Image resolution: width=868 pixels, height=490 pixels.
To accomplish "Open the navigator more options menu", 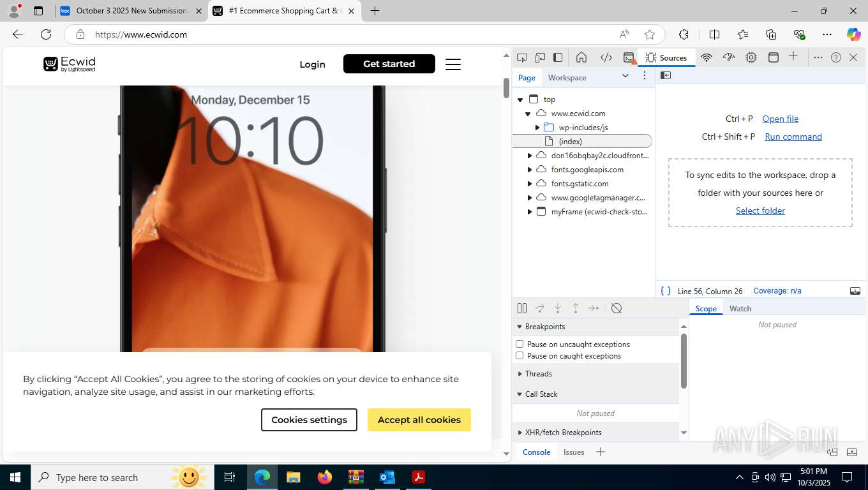I will coord(645,75).
